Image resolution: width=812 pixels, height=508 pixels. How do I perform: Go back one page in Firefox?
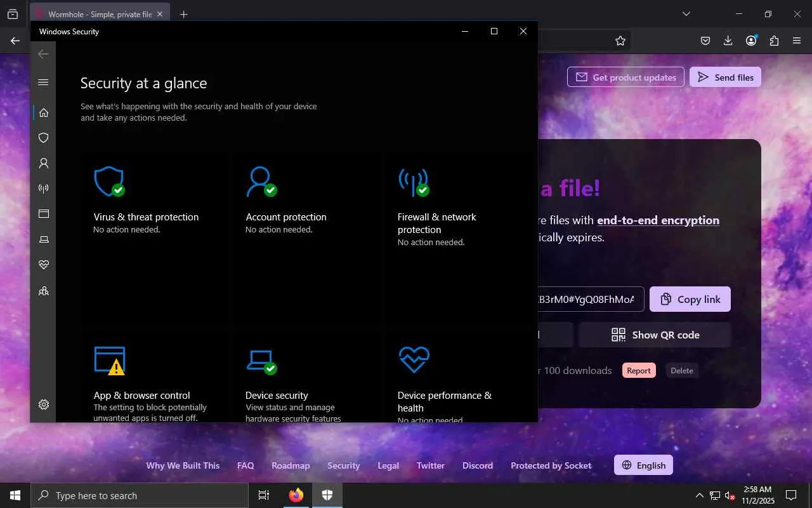click(x=15, y=41)
